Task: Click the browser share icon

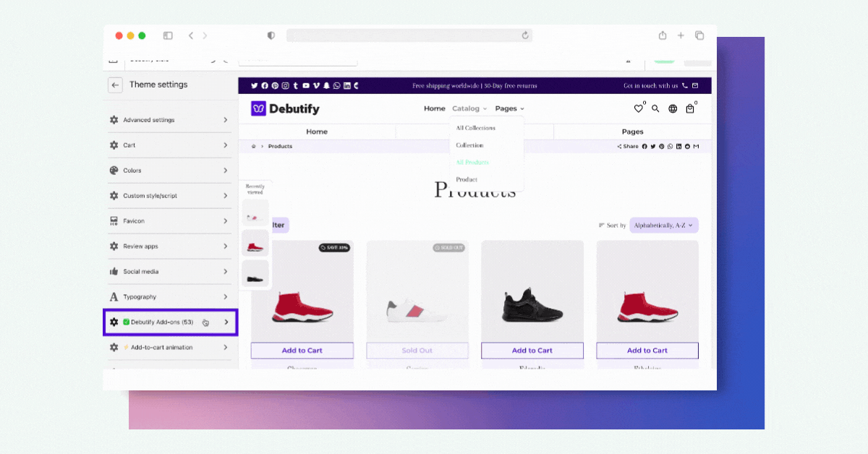Action: point(663,35)
